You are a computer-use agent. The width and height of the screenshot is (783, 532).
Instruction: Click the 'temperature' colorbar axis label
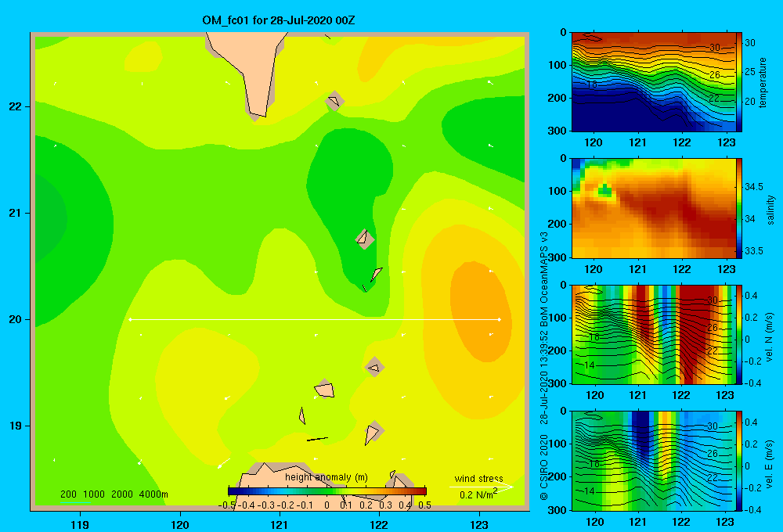coord(763,82)
